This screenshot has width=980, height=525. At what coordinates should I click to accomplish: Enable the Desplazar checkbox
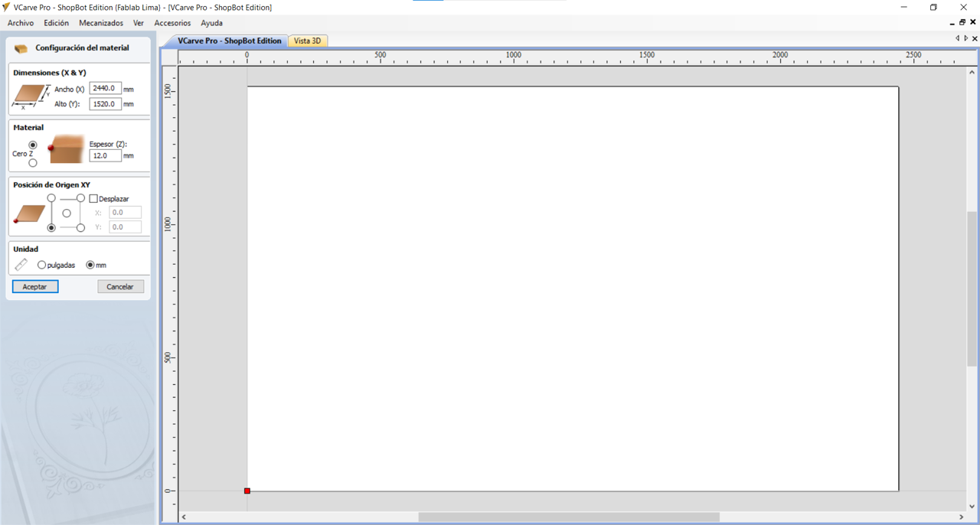click(93, 199)
